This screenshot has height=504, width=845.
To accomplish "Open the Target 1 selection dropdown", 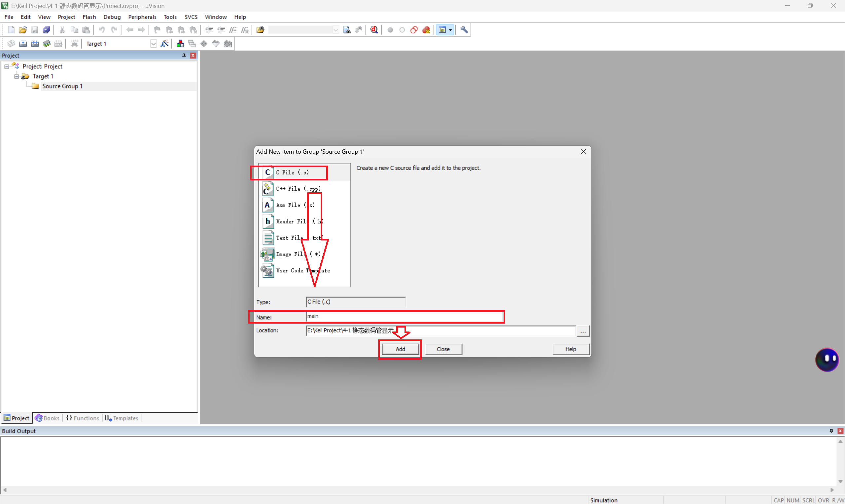I will (x=153, y=44).
